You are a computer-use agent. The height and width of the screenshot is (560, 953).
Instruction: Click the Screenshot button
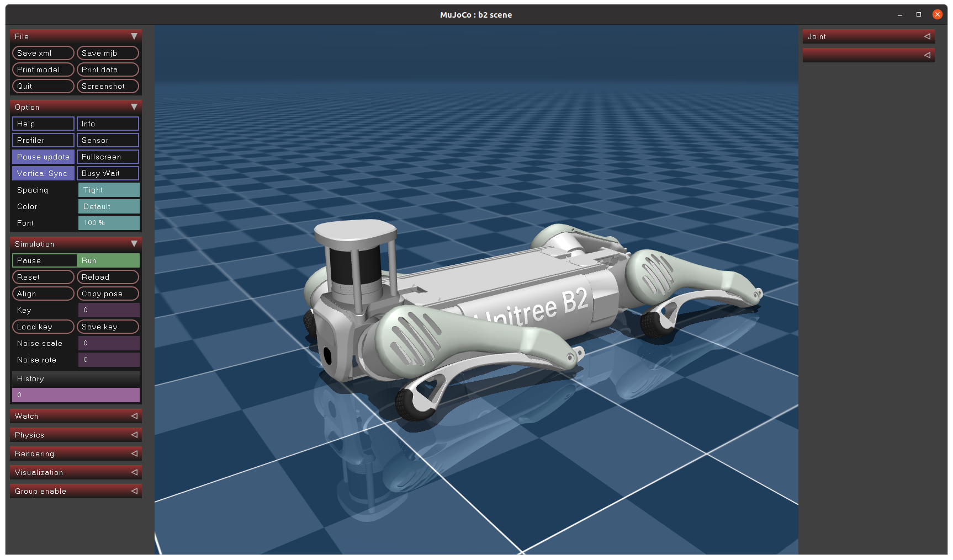[x=108, y=86]
